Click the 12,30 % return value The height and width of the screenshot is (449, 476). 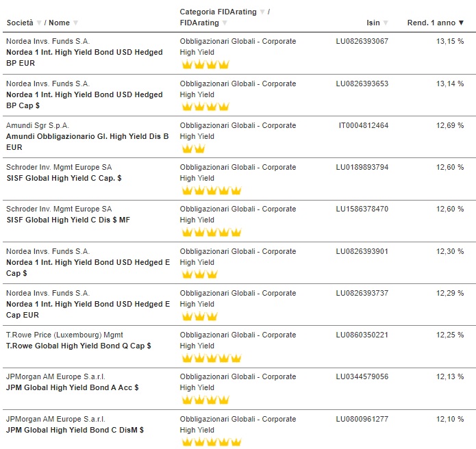450,251
